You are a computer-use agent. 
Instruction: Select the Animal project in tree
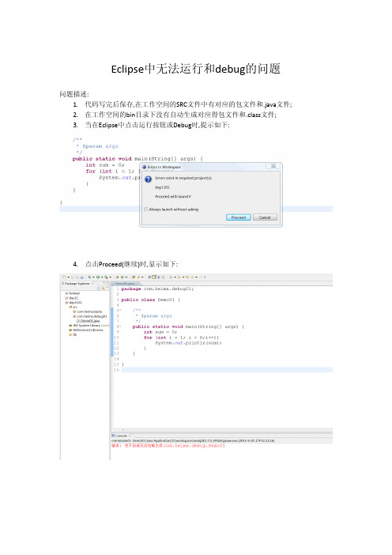[x=73, y=293]
